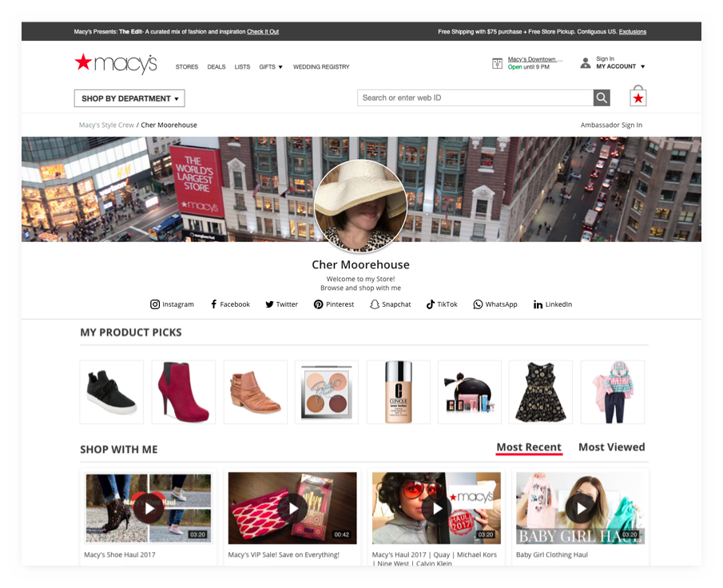Click the store locator icon
The image size is (723, 588).
[497, 63]
